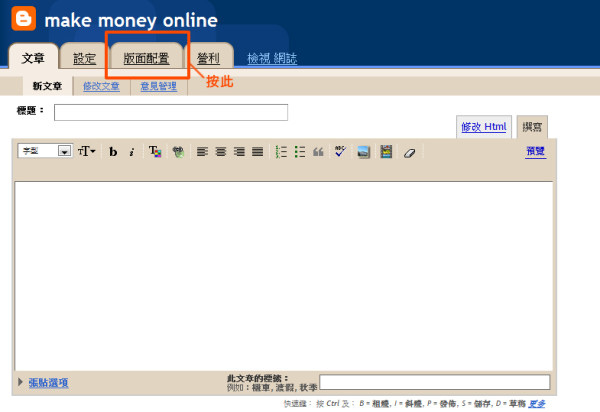Go to 意見管理 page
600x412 pixels.
pos(158,86)
